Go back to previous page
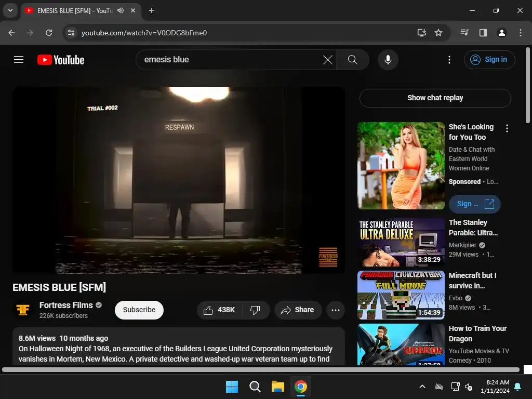The height and width of the screenshot is (399, 532). 11,33
